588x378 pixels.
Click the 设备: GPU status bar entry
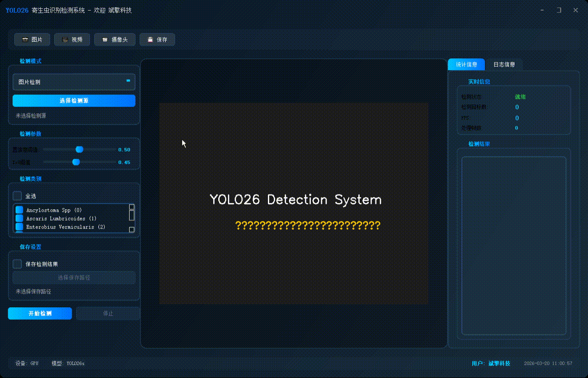point(27,363)
